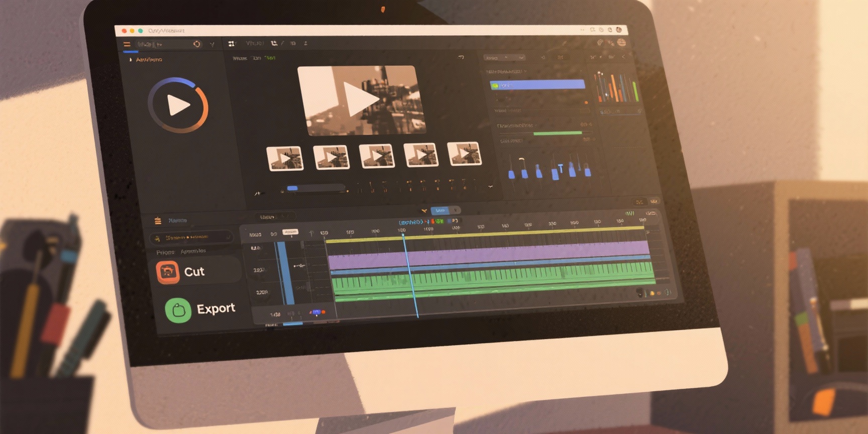Open the dropdown field below the stack icon

[x=191, y=237]
